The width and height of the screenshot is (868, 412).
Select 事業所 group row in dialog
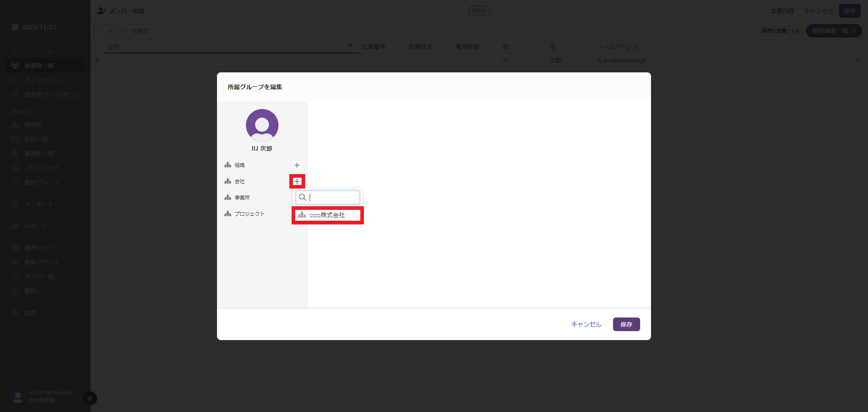(242, 198)
